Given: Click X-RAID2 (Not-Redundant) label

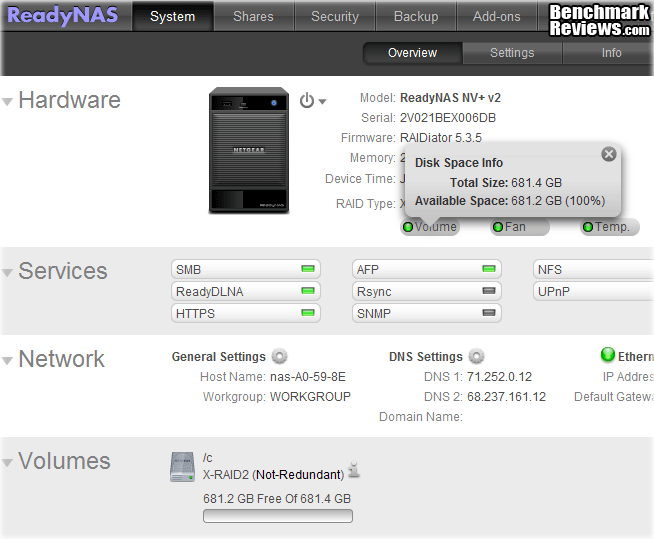Looking at the screenshot, I should 274,475.
